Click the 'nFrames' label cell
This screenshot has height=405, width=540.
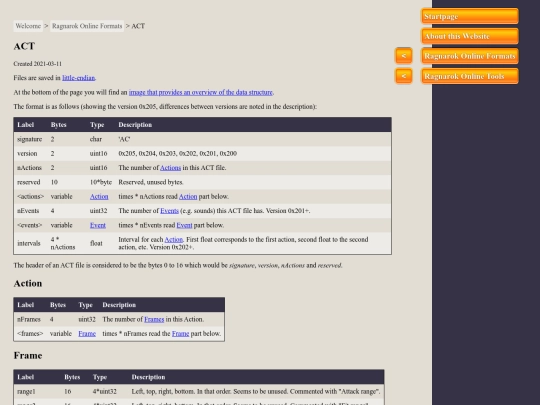coord(29,319)
